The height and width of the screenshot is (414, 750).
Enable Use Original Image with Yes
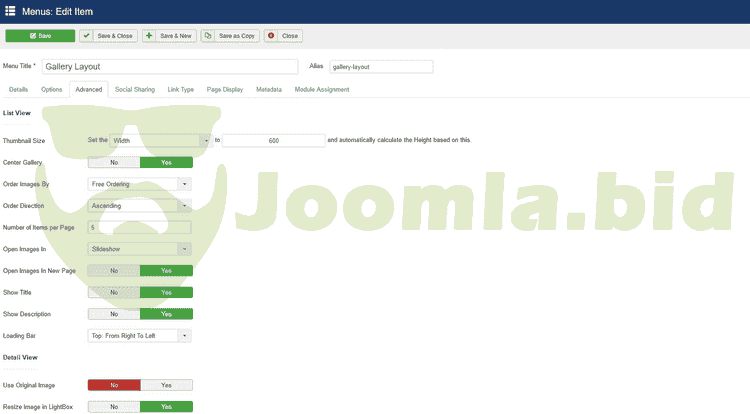coord(166,385)
